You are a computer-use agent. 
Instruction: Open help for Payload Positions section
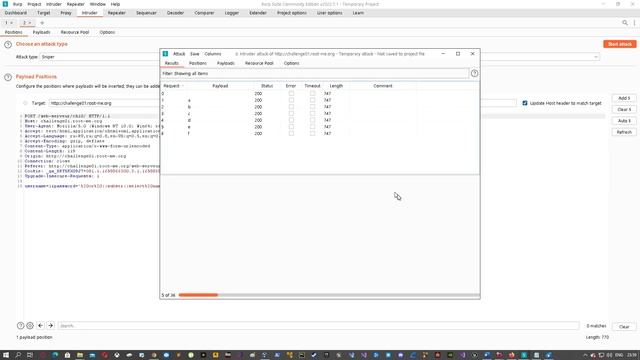pos(8,77)
